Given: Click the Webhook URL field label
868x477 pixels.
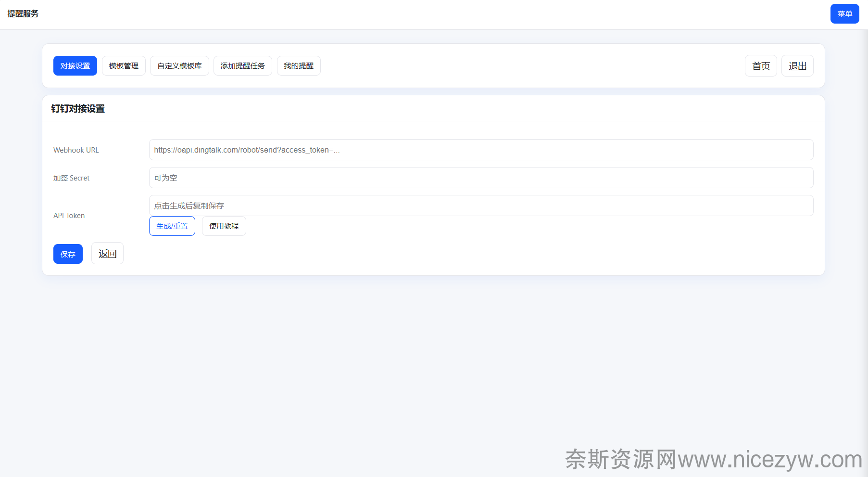Looking at the screenshot, I should tap(76, 150).
